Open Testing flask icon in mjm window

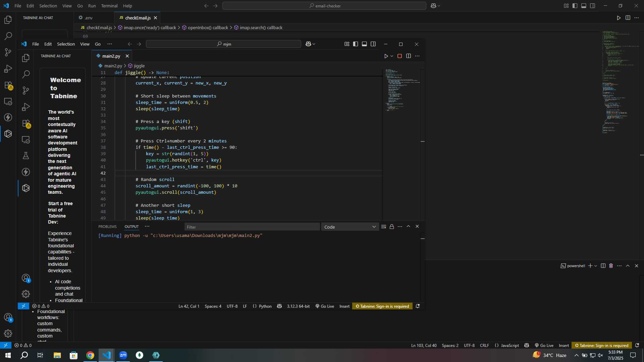pyautogui.click(x=26, y=156)
